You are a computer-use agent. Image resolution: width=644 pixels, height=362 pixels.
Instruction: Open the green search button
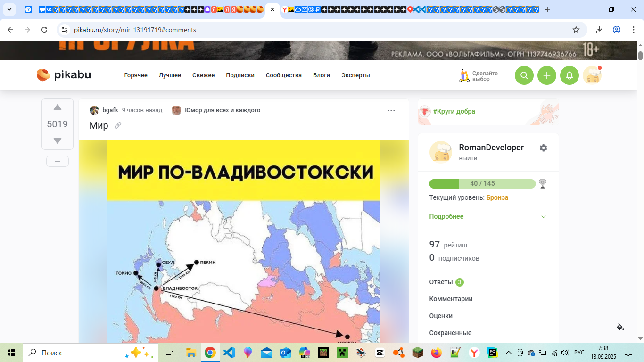coord(524,75)
